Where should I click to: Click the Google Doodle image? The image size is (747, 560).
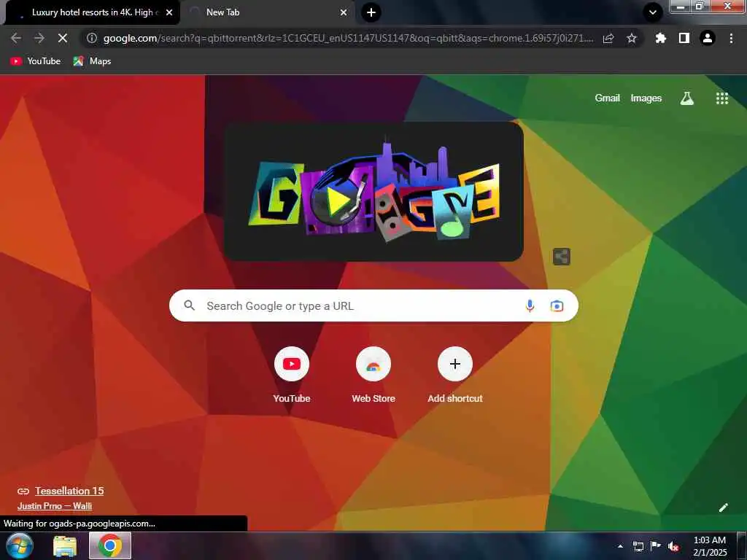(373, 191)
